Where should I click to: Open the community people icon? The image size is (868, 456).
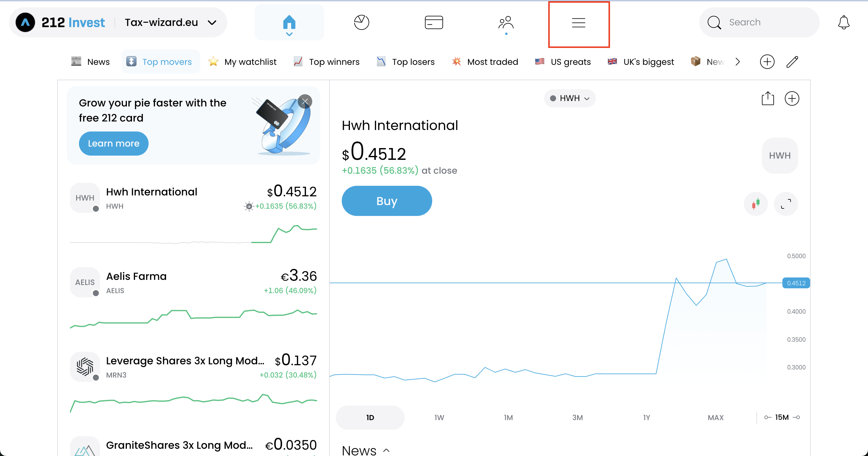click(x=506, y=23)
